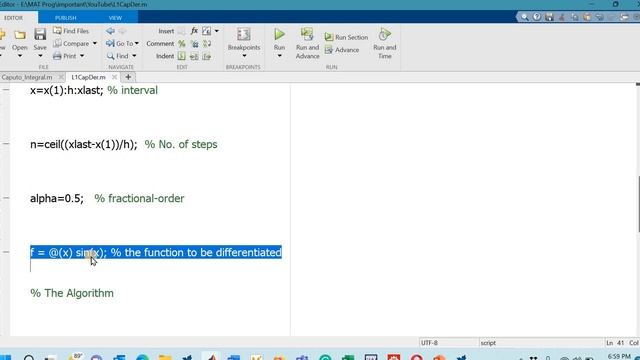Click the Open folder icon
Image resolution: width=640 pixels, height=360 pixels.
point(20,35)
